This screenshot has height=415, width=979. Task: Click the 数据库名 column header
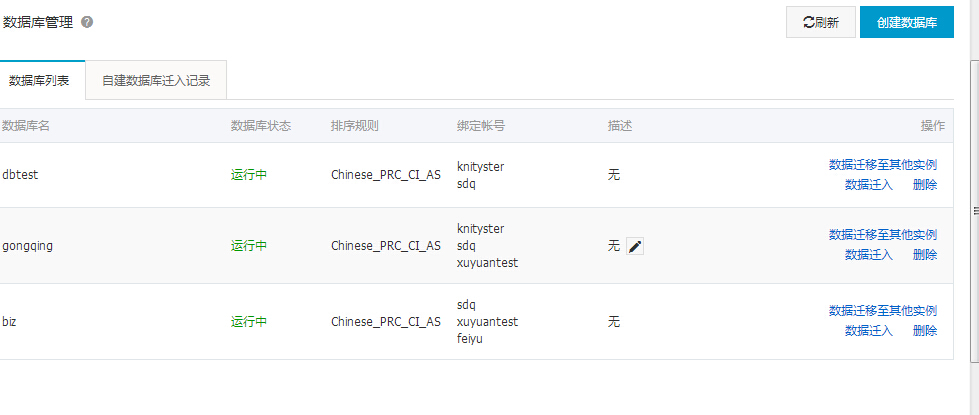(x=26, y=126)
